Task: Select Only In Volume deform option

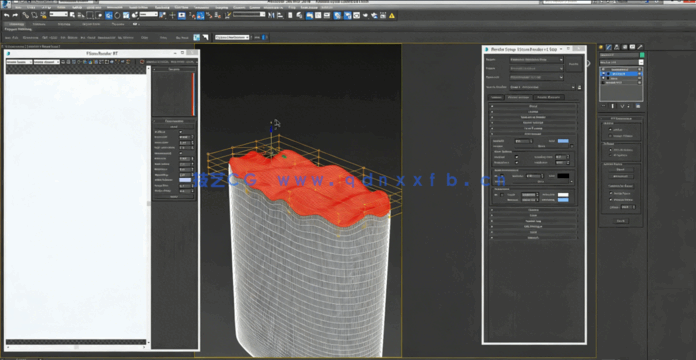Action: coord(610,150)
